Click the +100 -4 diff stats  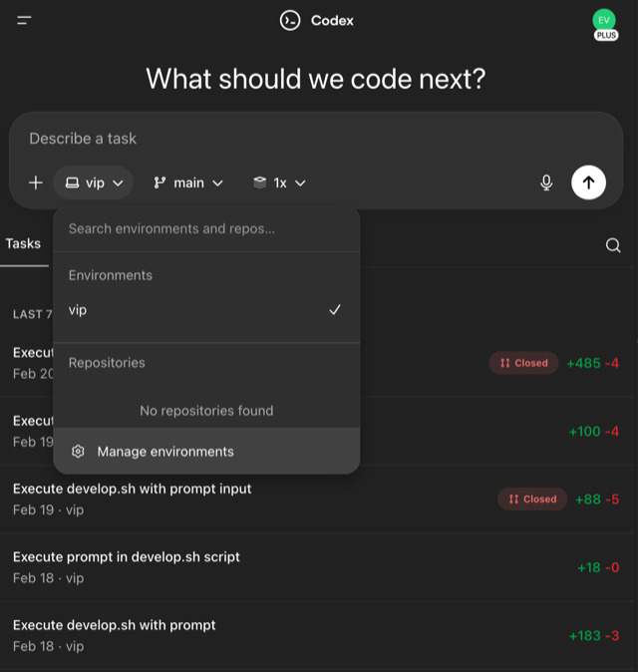pyautogui.click(x=594, y=432)
